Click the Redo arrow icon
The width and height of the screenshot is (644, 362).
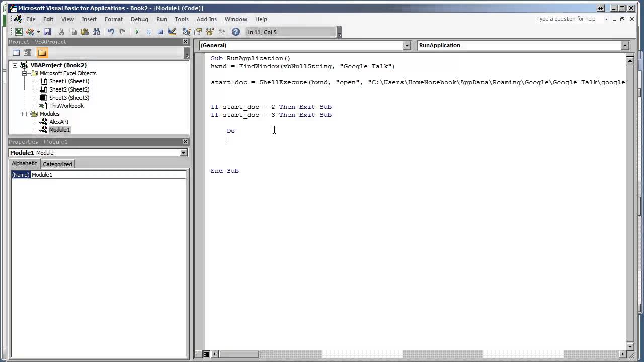[122, 32]
